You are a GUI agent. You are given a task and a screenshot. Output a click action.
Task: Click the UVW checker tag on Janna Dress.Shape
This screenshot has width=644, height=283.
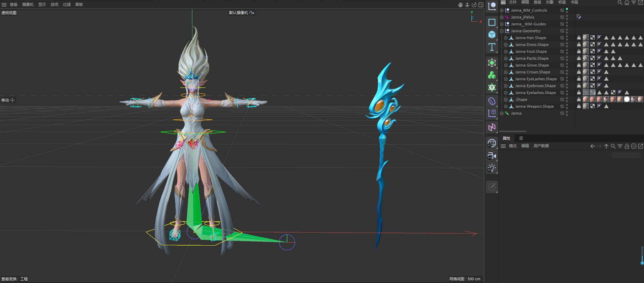593,45
